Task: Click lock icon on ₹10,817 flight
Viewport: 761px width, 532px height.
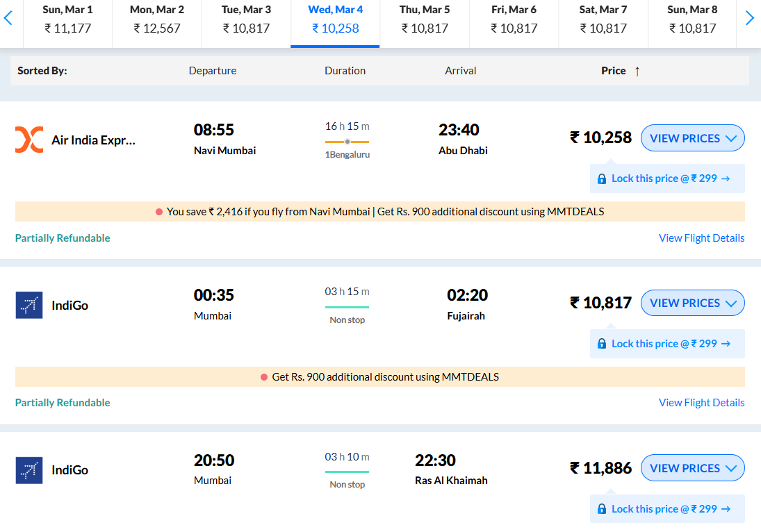Action: pos(602,344)
